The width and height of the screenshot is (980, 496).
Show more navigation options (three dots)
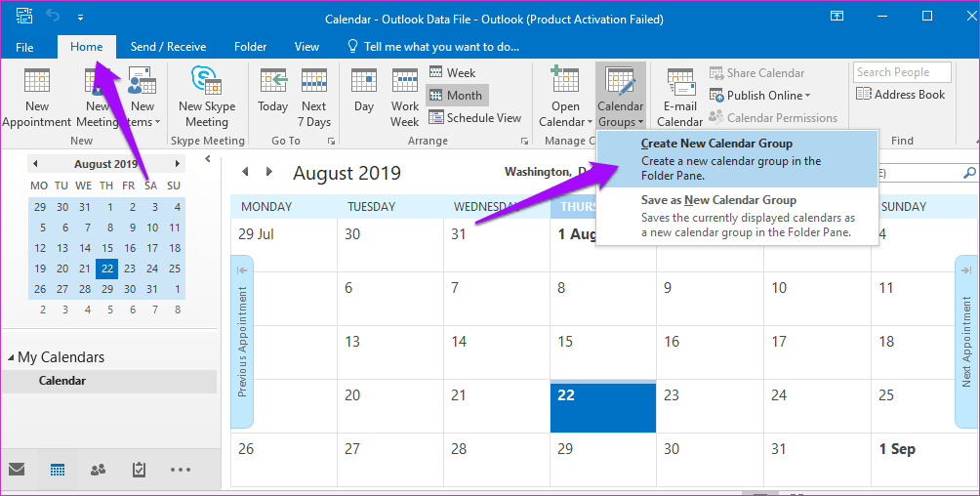(x=180, y=469)
